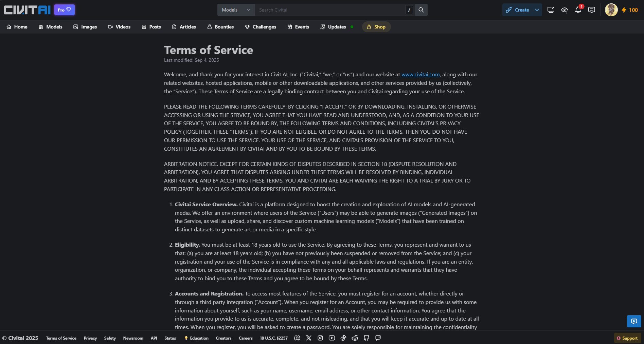644x344 pixels.
Task: Click the magnifier search button
Action: click(x=421, y=10)
